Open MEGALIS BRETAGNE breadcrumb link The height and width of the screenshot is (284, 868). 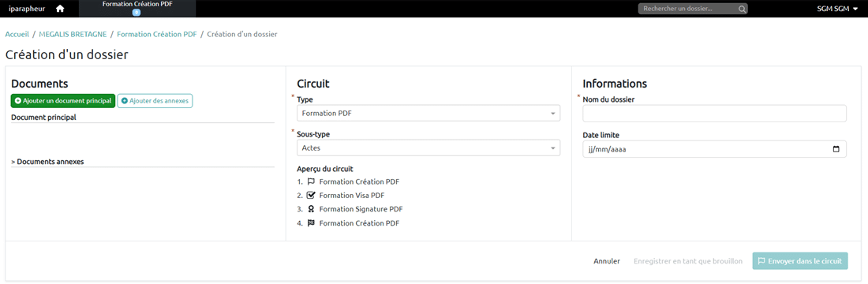pyautogui.click(x=73, y=35)
